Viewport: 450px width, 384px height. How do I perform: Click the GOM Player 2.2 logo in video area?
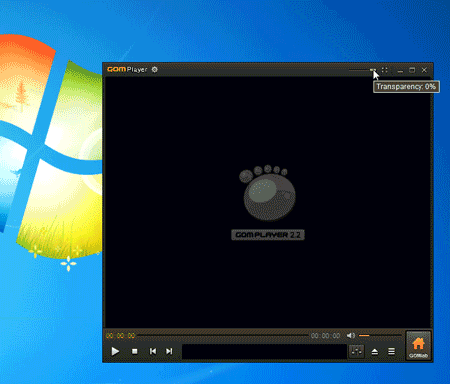tap(268, 202)
